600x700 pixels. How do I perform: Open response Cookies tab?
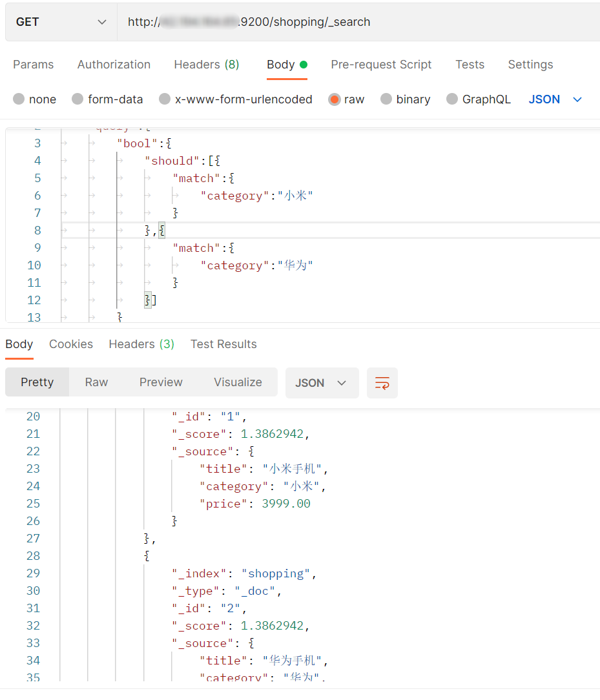(x=71, y=344)
